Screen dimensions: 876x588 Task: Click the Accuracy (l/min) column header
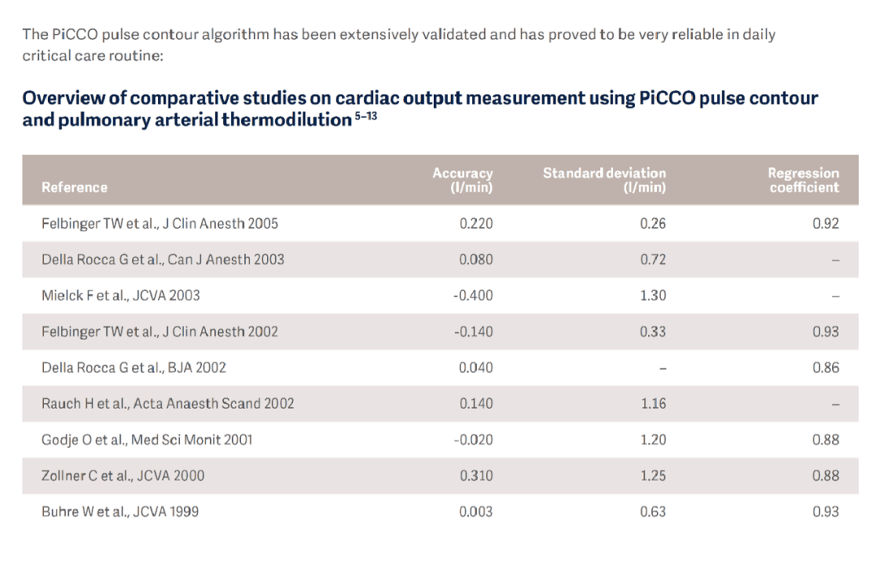pyautogui.click(x=462, y=180)
